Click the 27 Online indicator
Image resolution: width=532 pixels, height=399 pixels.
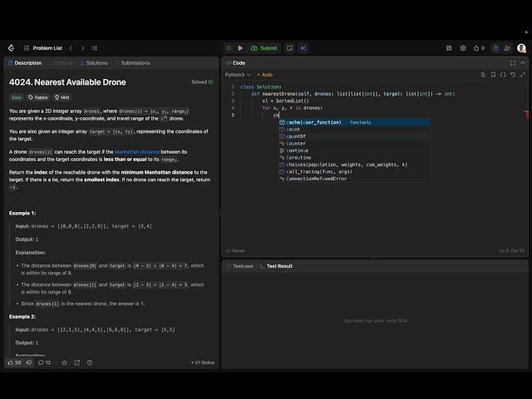[203, 362]
